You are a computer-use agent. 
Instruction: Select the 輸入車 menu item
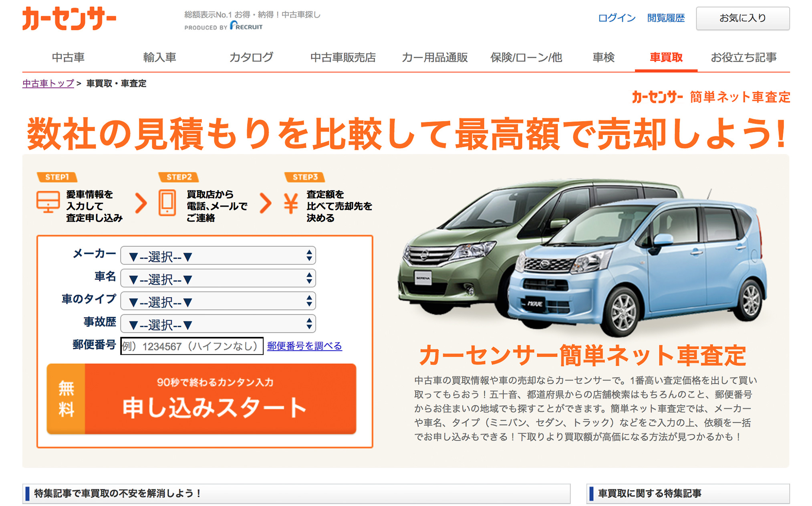[x=159, y=57]
